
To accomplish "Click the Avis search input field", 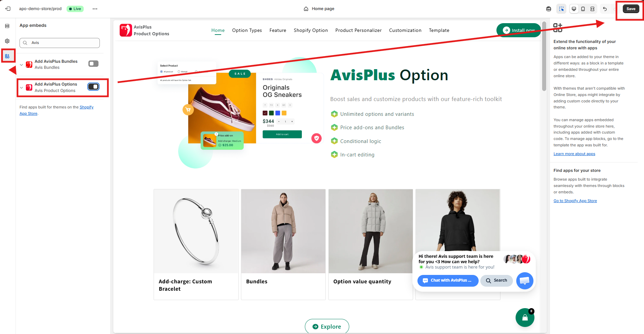I will point(60,43).
